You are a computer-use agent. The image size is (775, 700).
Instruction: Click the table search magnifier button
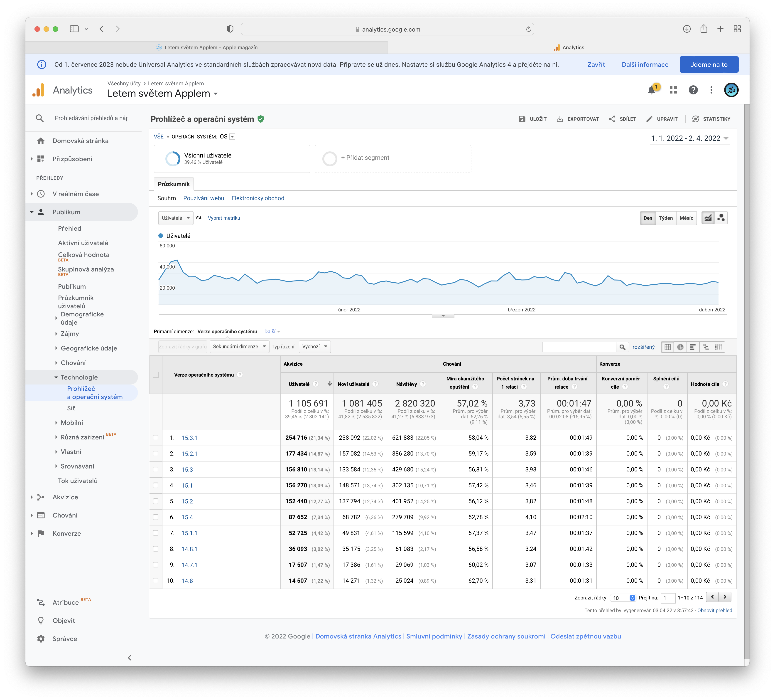tap(622, 347)
